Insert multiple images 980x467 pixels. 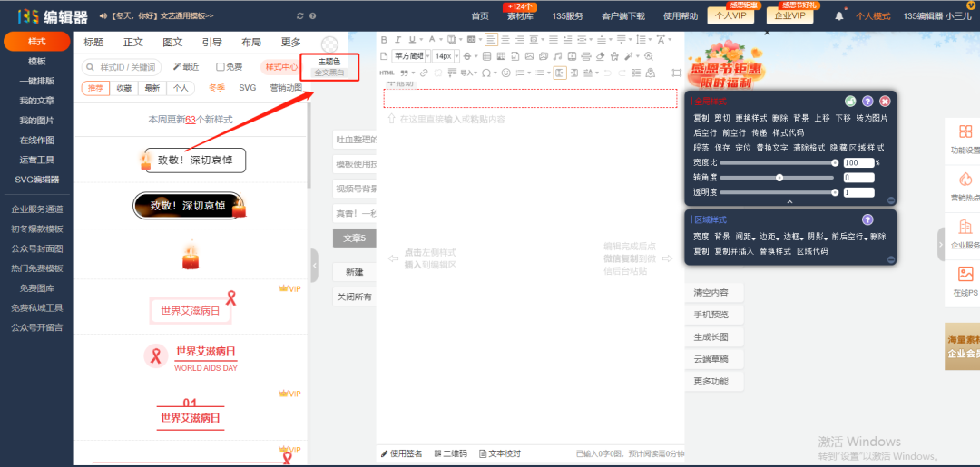pyautogui.click(x=544, y=56)
